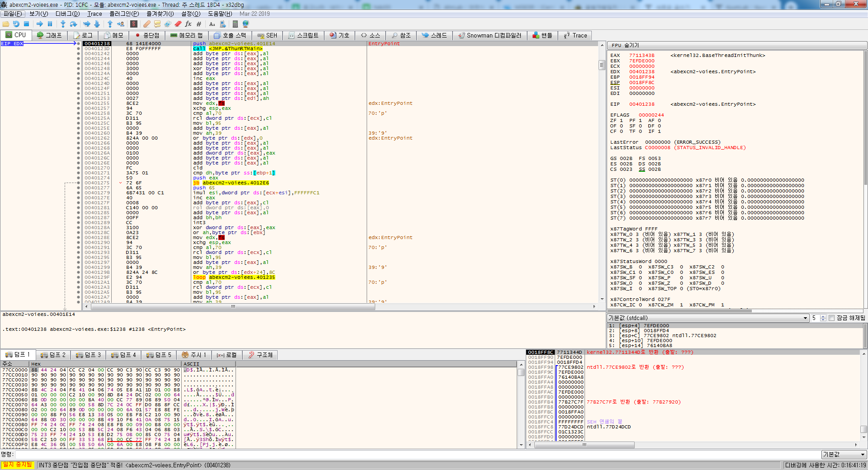Toggle the 잠금 해제됨 checkbox
This screenshot has width=868, height=470.
coord(831,318)
